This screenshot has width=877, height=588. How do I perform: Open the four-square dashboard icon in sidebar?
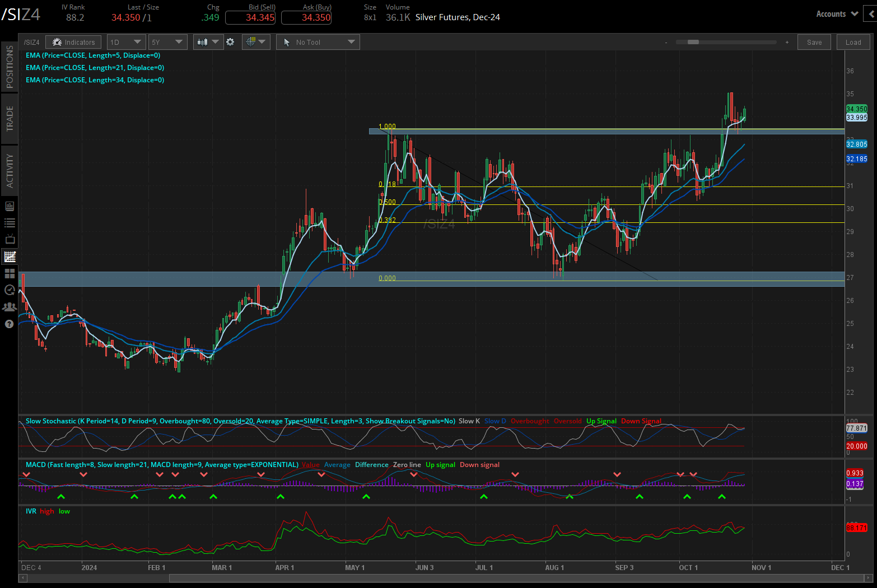pos(10,273)
